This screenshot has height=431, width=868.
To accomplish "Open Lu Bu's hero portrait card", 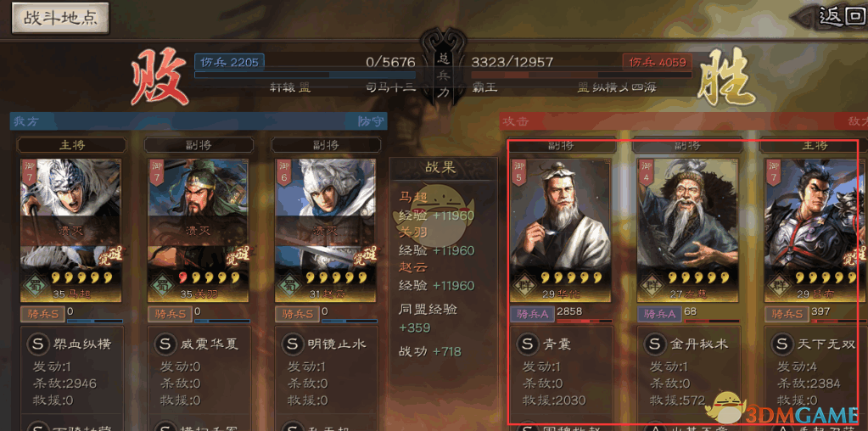I will coord(816,231).
